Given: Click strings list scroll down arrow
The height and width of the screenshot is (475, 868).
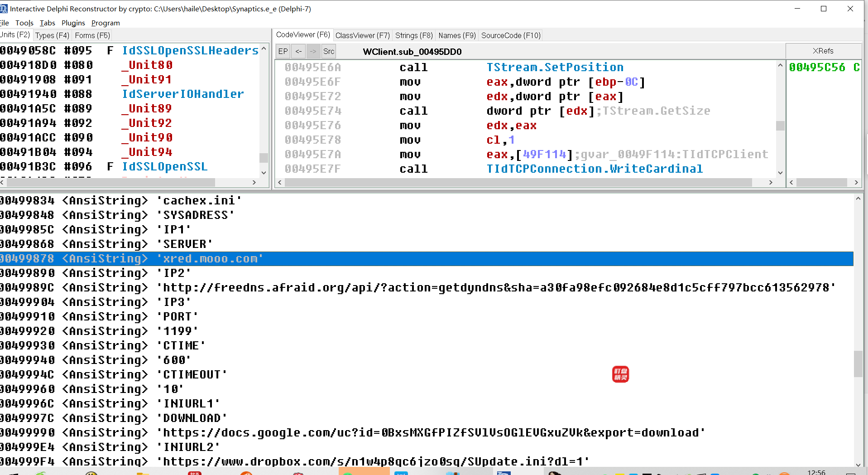Looking at the screenshot, I should click(x=858, y=465).
